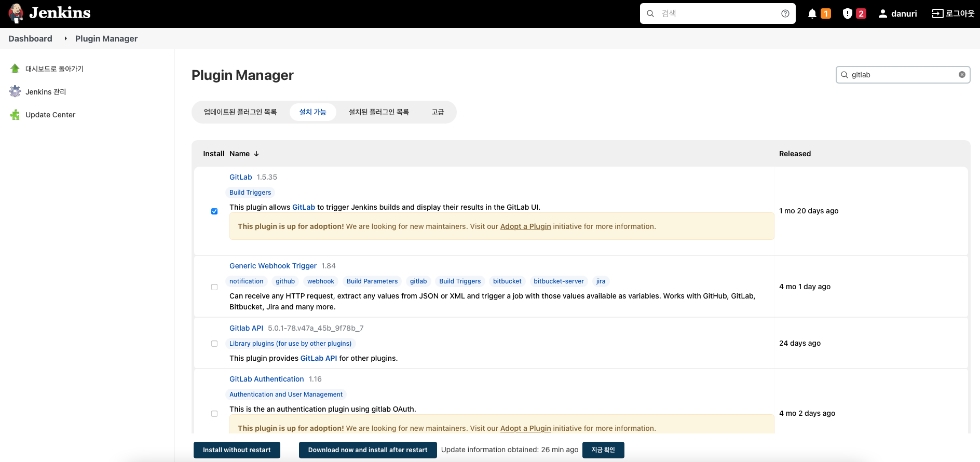Click the Released column header
Viewport: 980px width, 462px height.
(795, 154)
